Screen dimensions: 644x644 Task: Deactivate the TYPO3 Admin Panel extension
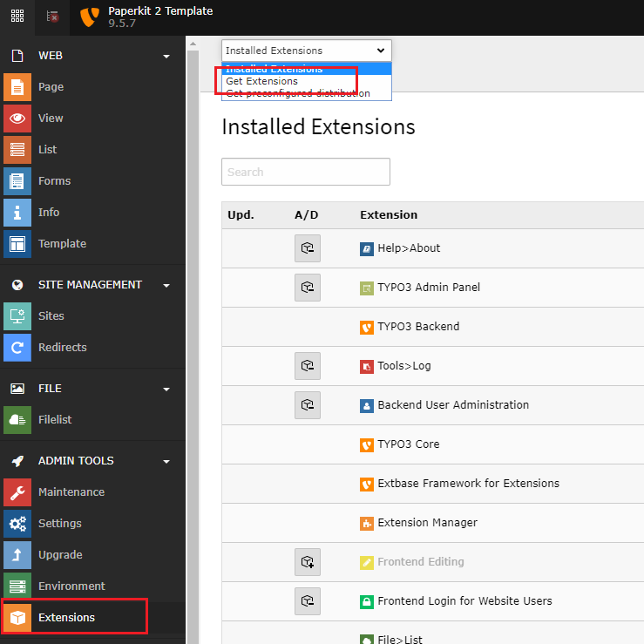pyautogui.click(x=308, y=288)
